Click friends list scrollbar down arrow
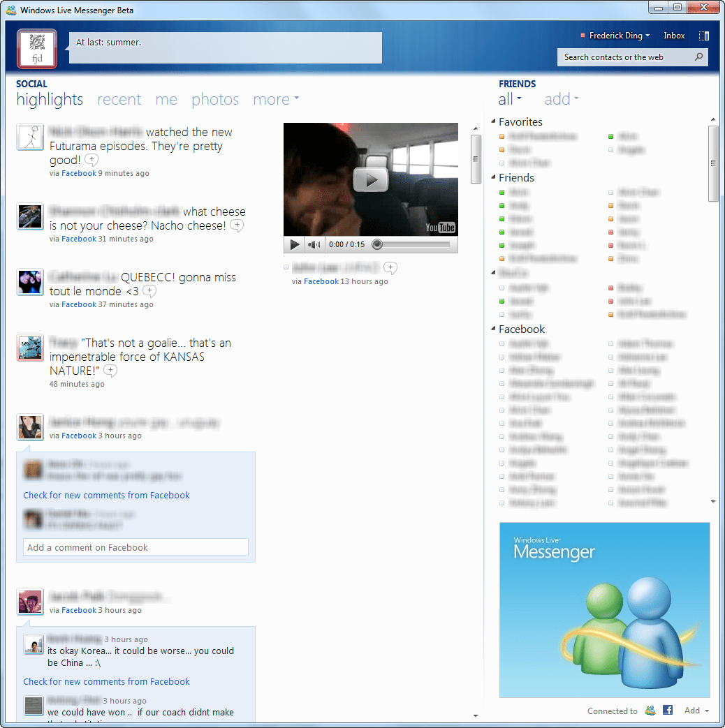 coord(713,501)
